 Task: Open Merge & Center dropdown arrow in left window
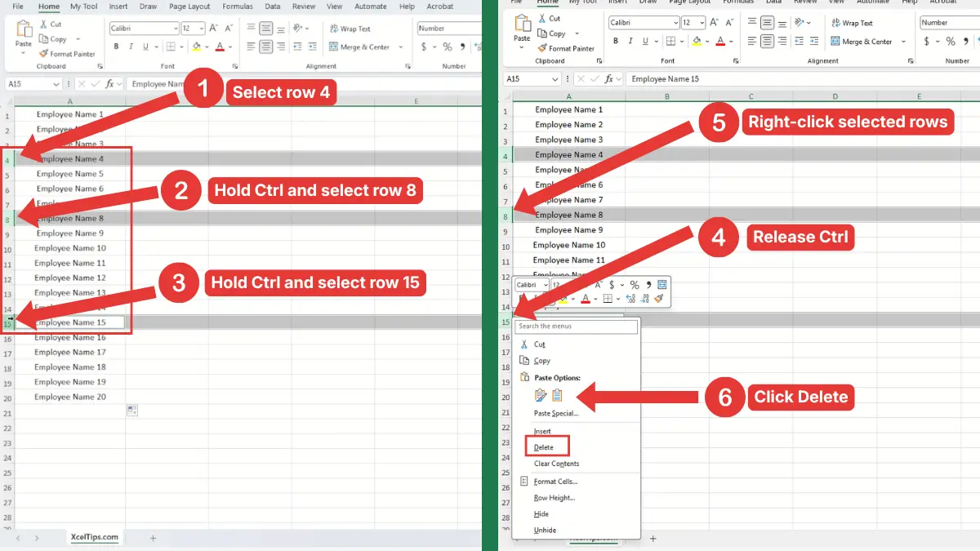pyautogui.click(x=401, y=47)
